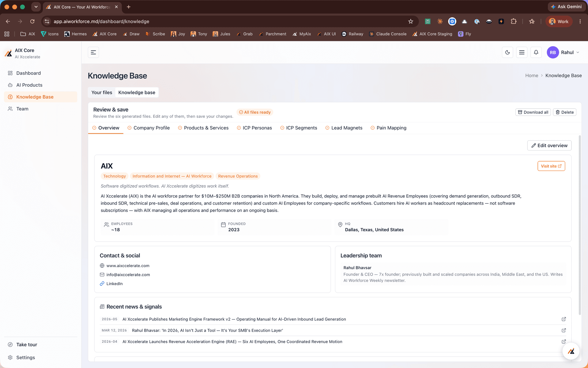Image resolution: width=588 pixels, height=368 pixels.
Task: Open the notifications bell
Action: click(536, 52)
